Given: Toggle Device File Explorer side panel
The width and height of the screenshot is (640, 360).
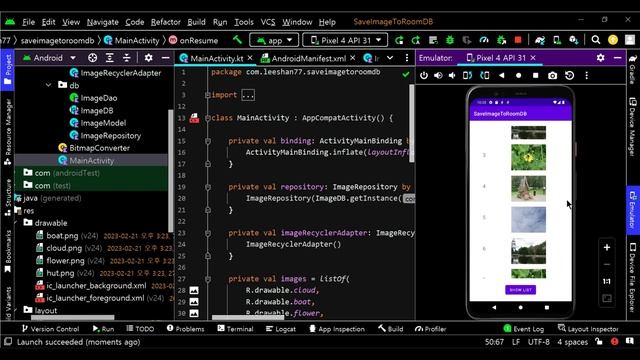Looking at the screenshot, I should tap(633, 278).
